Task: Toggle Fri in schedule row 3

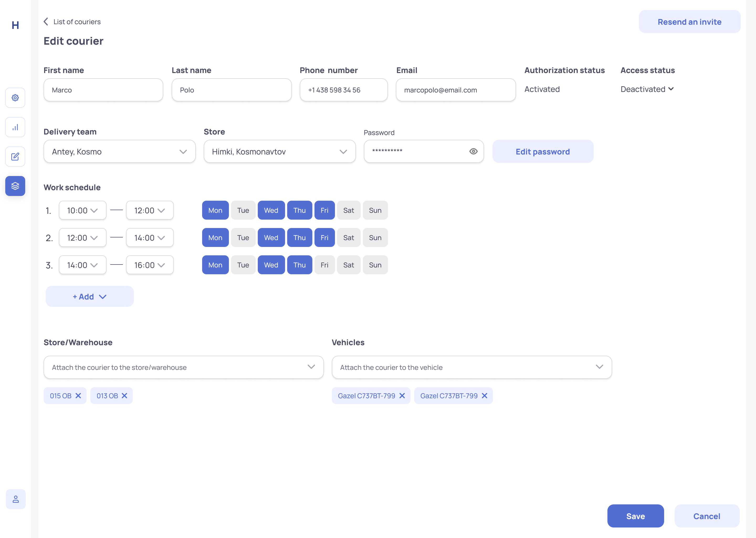Action: (x=324, y=265)
